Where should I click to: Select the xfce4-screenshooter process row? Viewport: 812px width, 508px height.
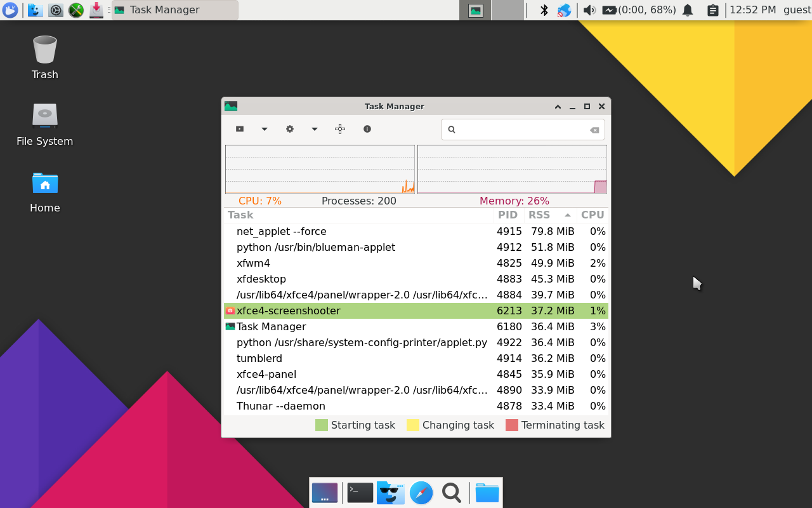[x=416, y=311]
